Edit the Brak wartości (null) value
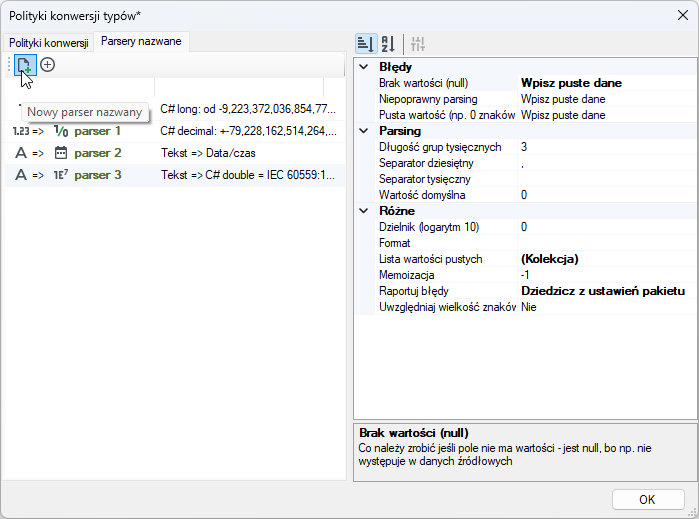 click(x=607, y=83)
